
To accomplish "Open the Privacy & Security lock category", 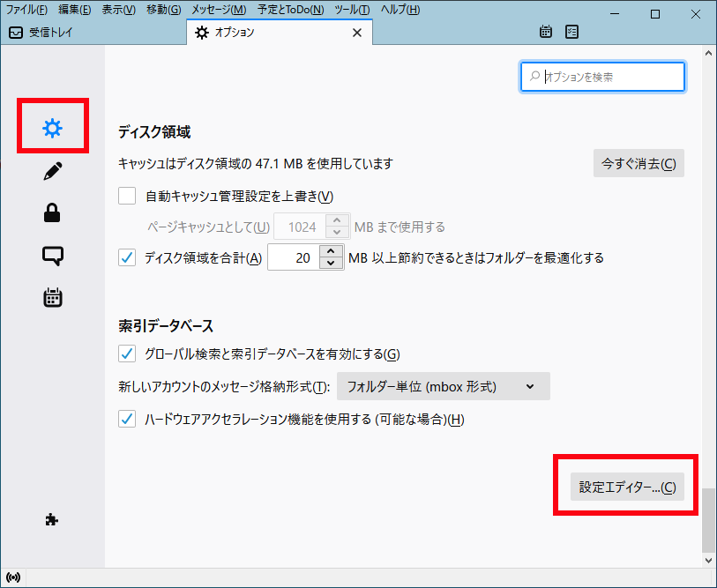I will [52, 213].
